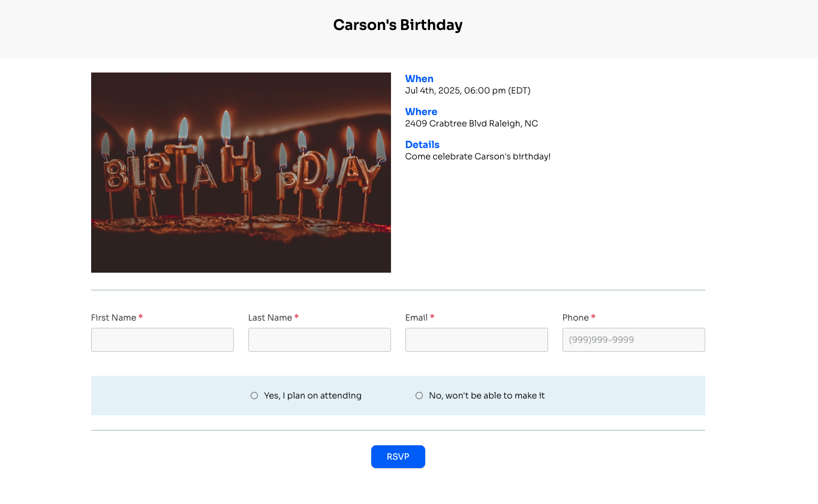Click "Come celebrate Carson's birthday!" text
The height and width of the screenshot is (504, 818).
[478, 156]
